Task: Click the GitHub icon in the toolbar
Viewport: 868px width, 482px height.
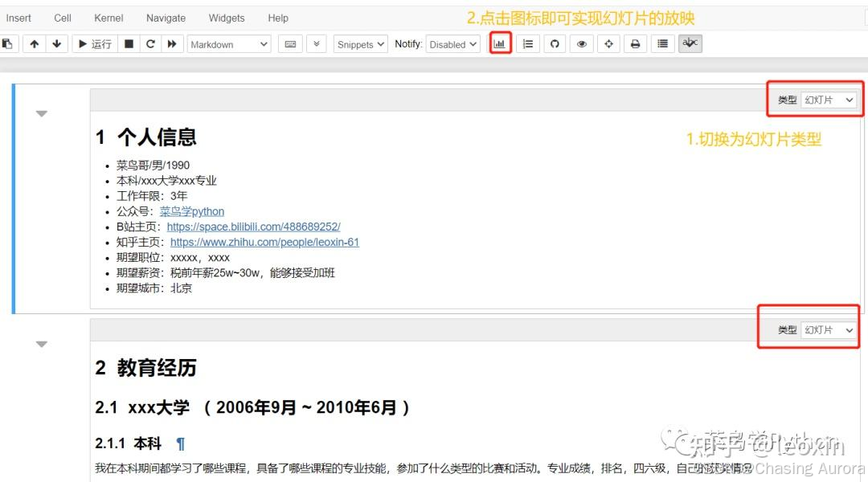Action: [555, 44]
